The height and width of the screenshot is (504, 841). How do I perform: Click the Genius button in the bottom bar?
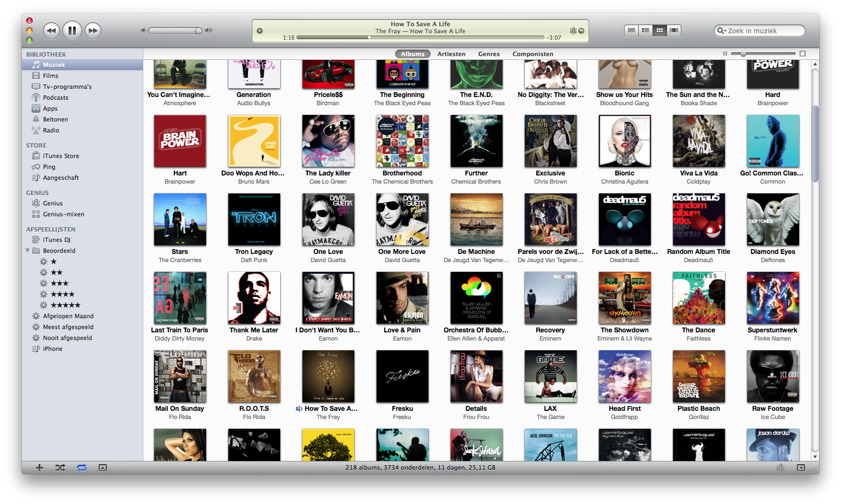click(780, 467)
